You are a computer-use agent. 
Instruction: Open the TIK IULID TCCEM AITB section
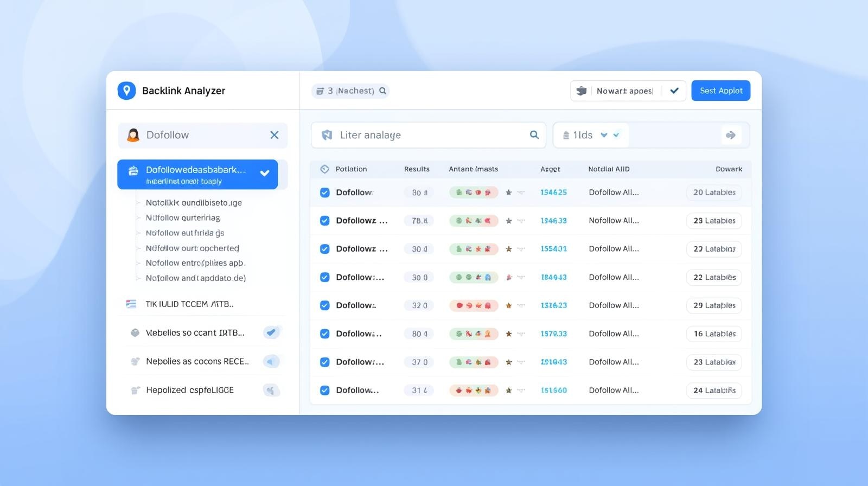tap(189, 304)
